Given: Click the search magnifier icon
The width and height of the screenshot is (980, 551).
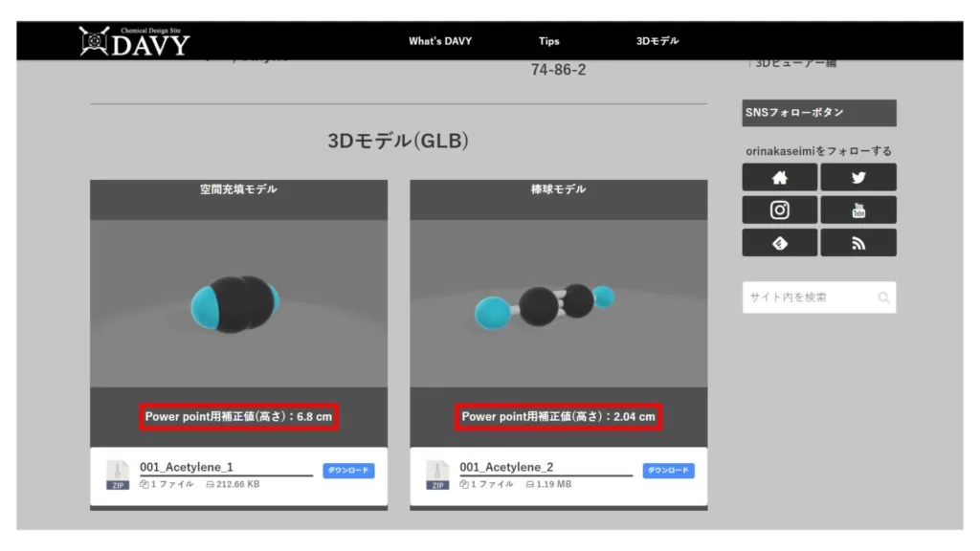Looking at the screenshot, I should [883, 298].
